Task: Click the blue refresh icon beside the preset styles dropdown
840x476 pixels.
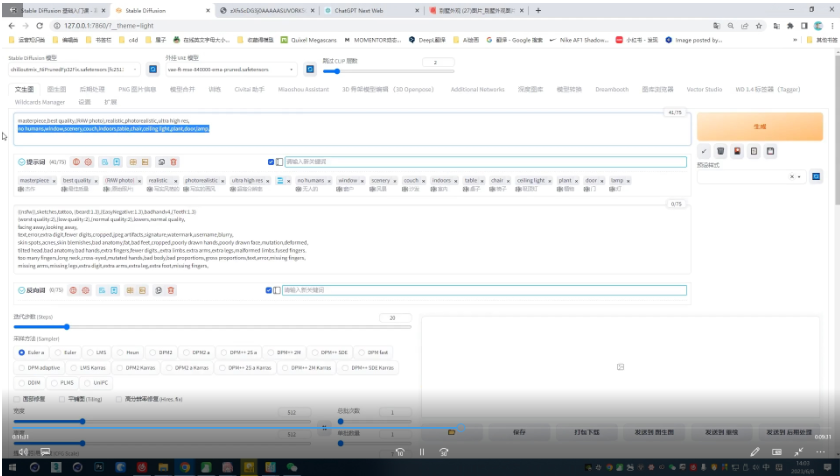Action: pos(816,176)
